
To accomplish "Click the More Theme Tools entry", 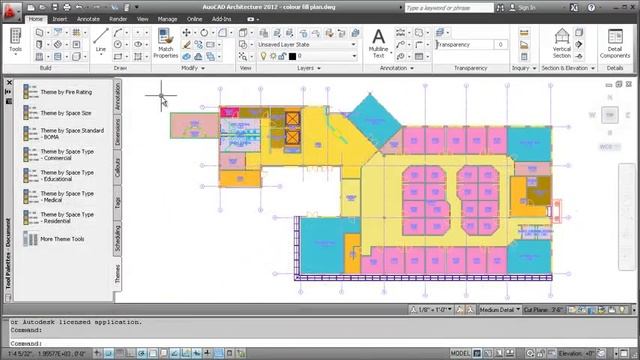I will [55, 239].
